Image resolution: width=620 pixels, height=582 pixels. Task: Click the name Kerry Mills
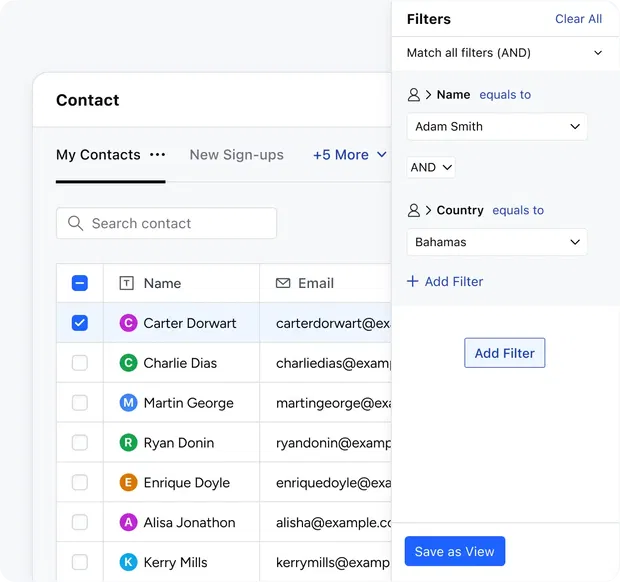click(176, 562)
